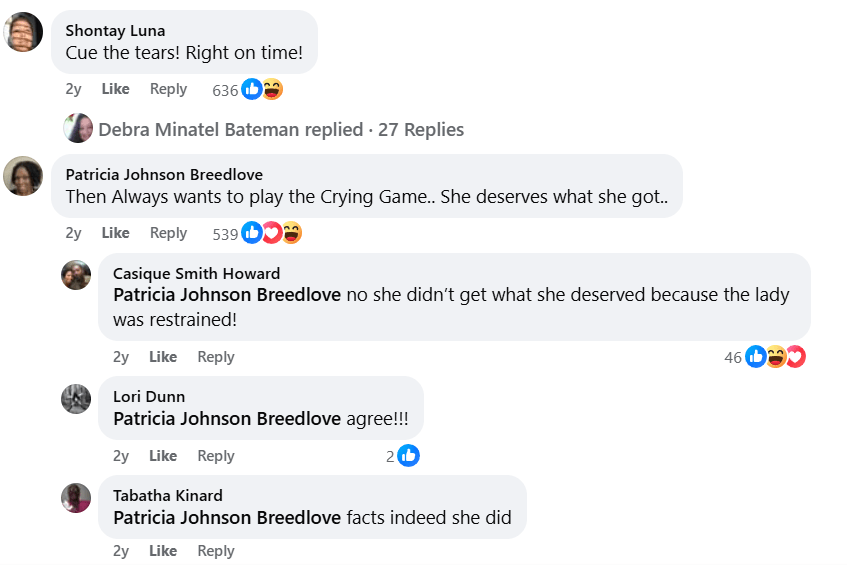
Task: Like Shontay Luna's comment
Action: tap(115, 89)
